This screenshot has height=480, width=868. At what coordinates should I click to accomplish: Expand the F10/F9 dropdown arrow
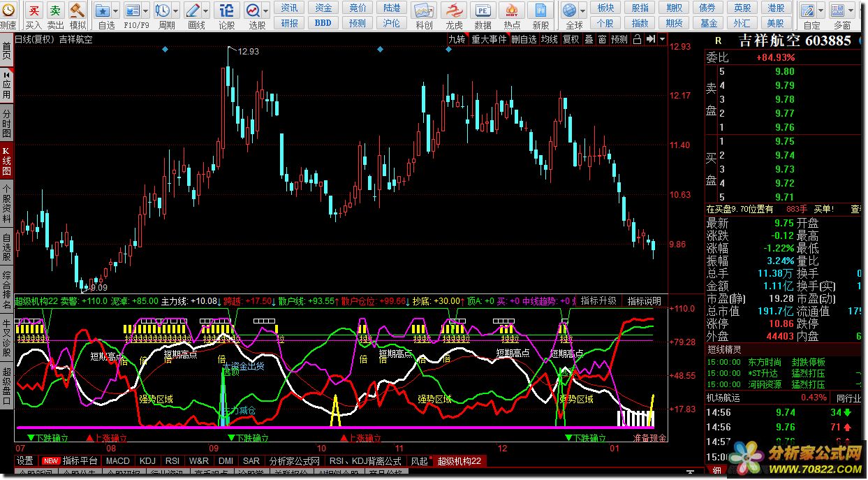point(145,10)
